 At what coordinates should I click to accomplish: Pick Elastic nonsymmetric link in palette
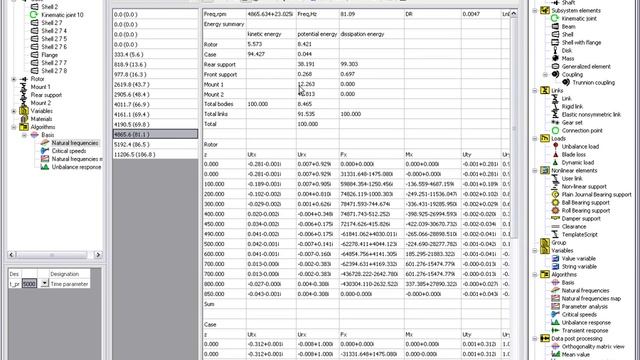click(x=591, y=115)
